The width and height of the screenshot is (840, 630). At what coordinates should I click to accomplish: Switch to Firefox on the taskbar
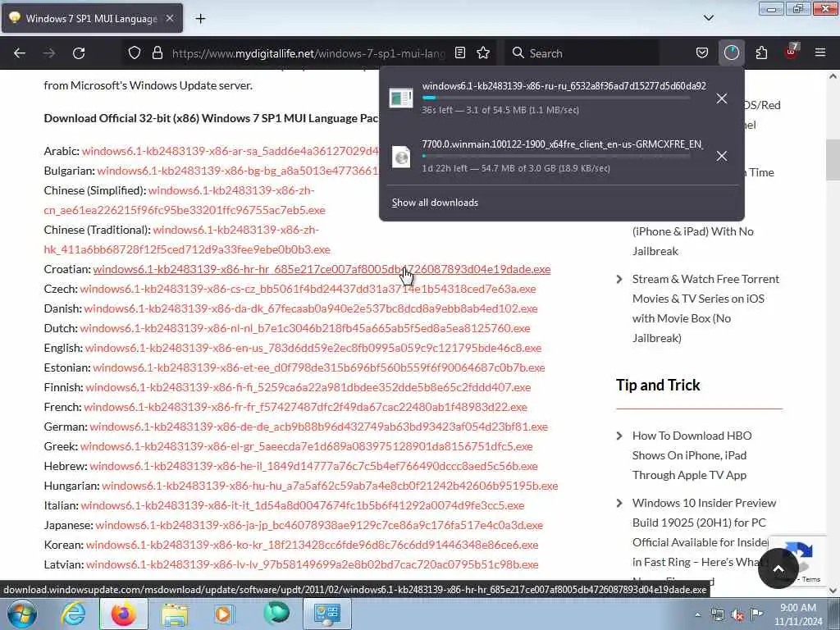tap(124, 614)
